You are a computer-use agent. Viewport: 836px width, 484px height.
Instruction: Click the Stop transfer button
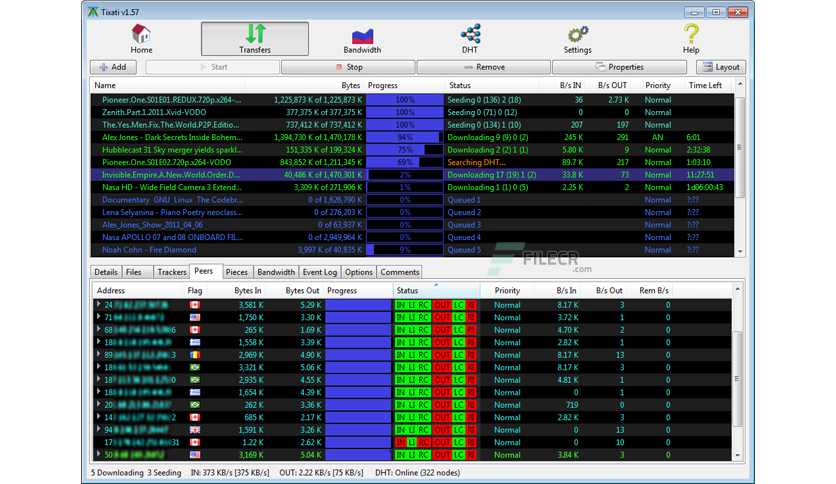[348, 67]
